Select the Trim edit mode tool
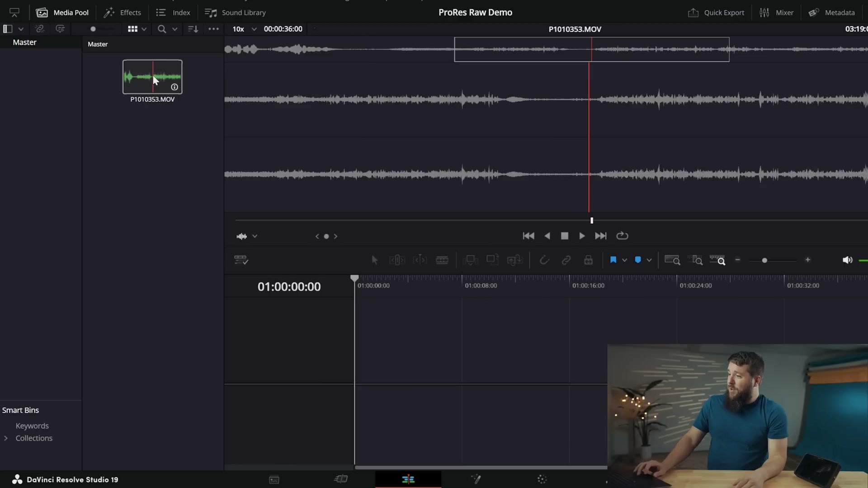Viewport: 868px width, 488px height. pyautogui.click(x=397, y=260)
